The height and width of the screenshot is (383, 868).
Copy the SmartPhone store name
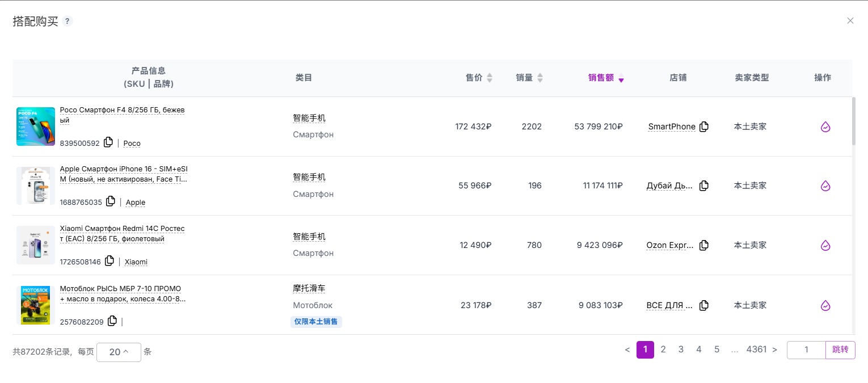[x=704, y=127]
